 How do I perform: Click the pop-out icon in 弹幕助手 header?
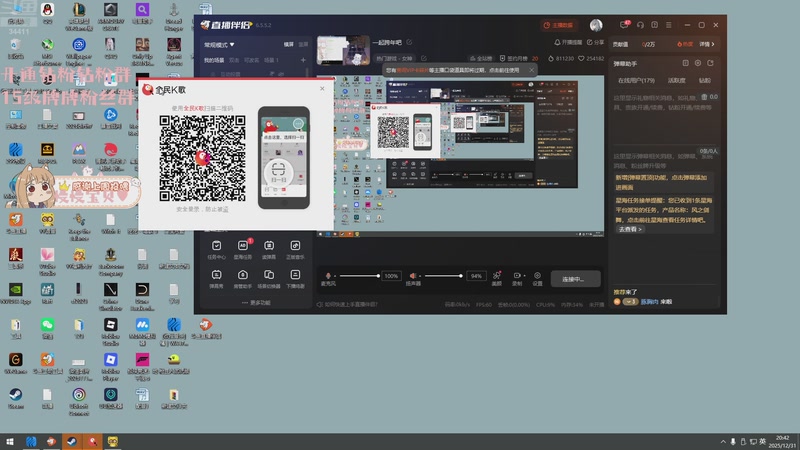pos(710,63)
